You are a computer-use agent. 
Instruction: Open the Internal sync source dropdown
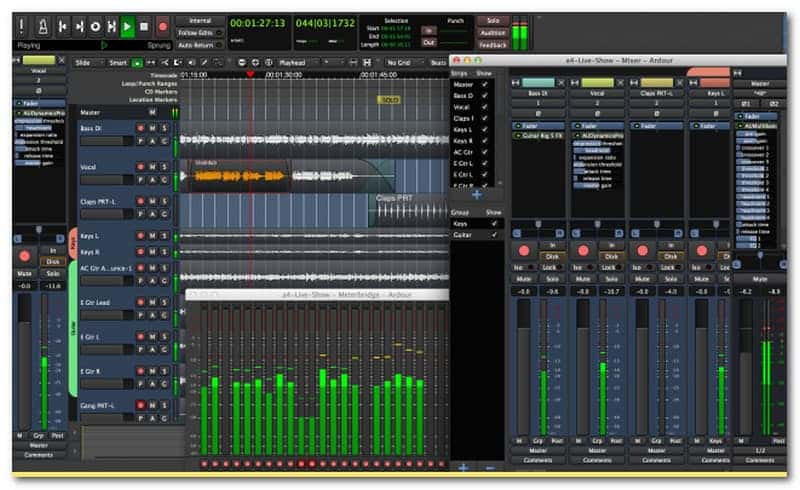pyautogui.click(x=199, y=21)
